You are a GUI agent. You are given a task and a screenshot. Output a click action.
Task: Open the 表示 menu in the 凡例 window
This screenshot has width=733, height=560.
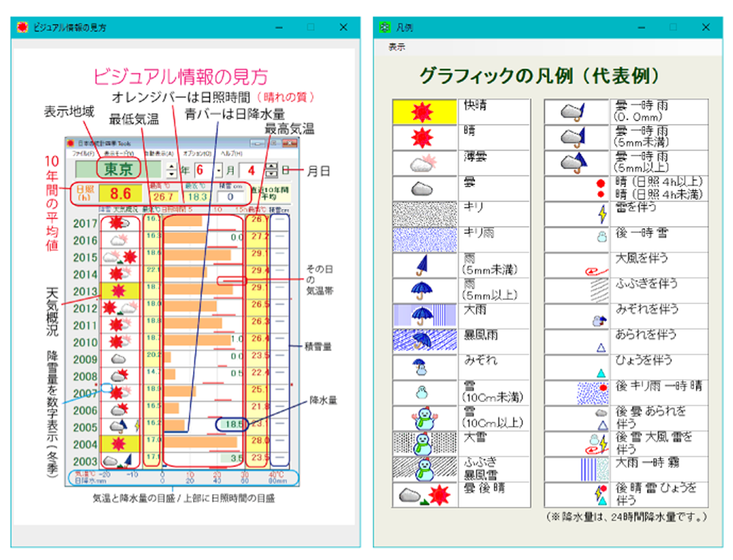click(397, 47)
